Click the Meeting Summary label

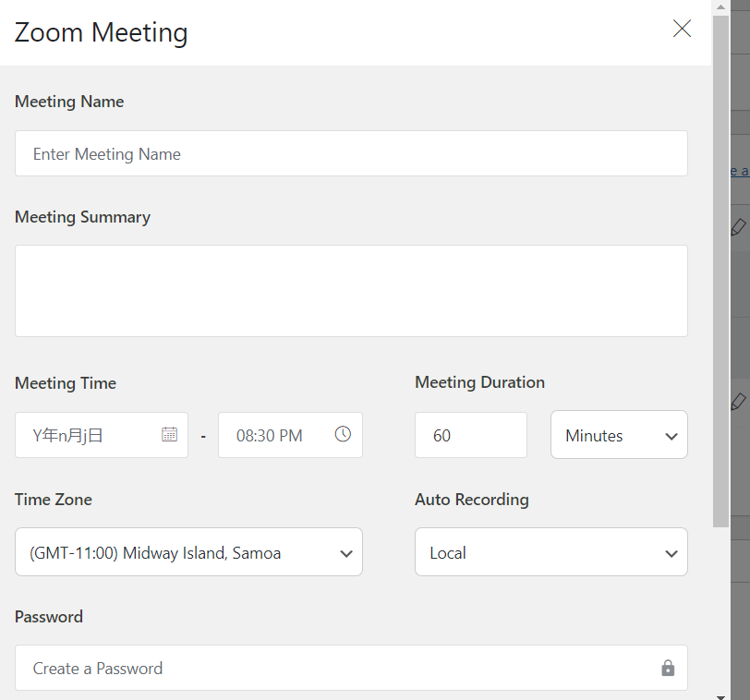[x=82, y=217]
